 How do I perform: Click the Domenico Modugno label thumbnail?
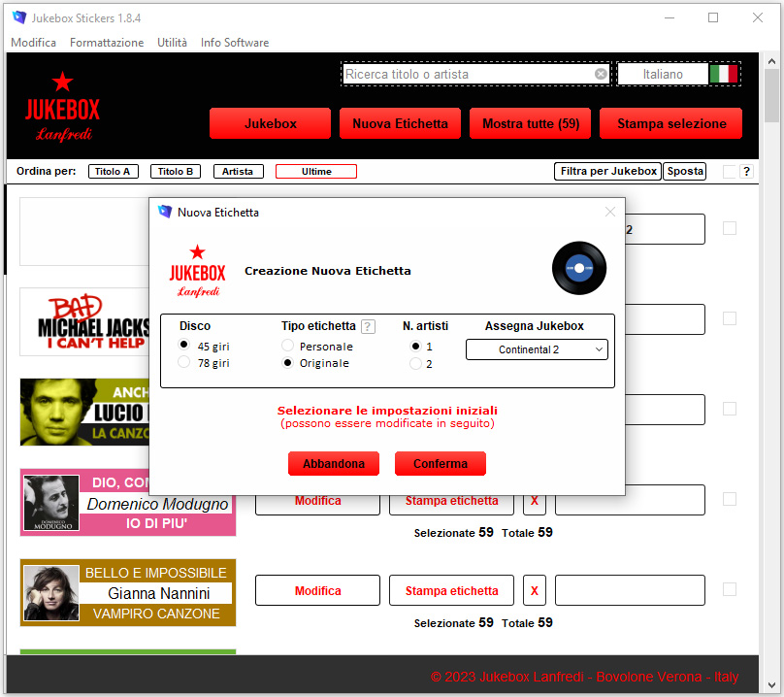click(128, 502)
